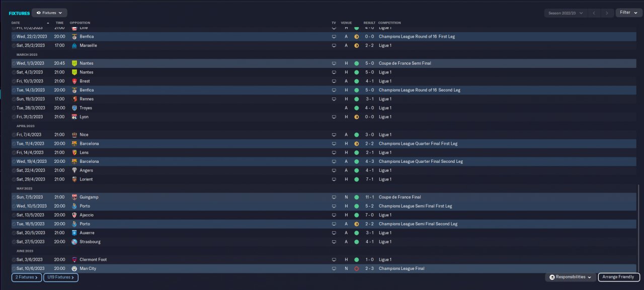This screenshot has width=644, height=290.
Task: Click the Guingamp club badge
Action: pyautogui.click(x=74, y=198)
